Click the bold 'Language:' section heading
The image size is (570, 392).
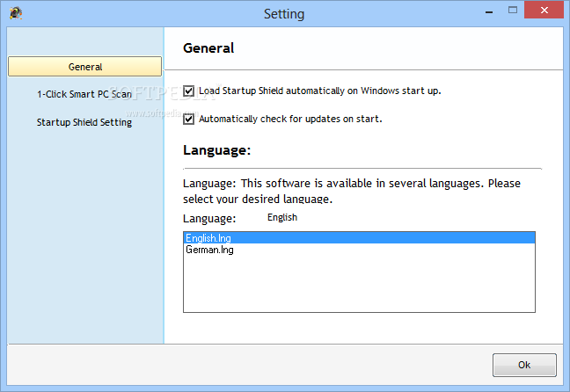pyautogui.click(x=217, y=150)
